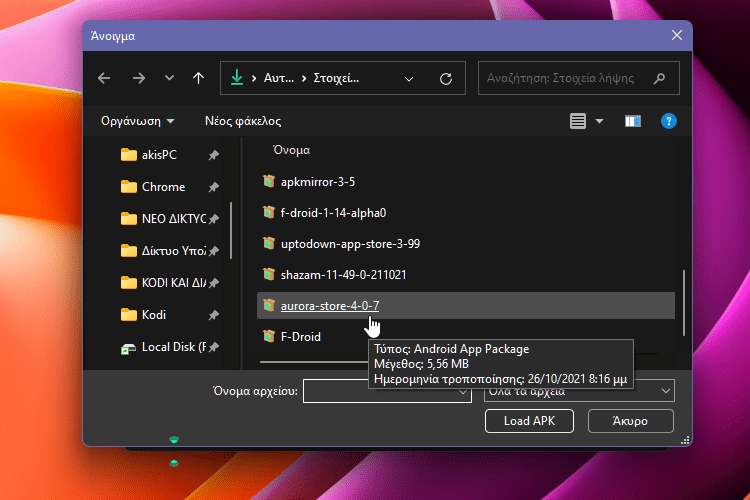Viewport: 750px width, 500px height.
Task: Cancel with the Άκυρο button
Action: [x=630, y=421]
